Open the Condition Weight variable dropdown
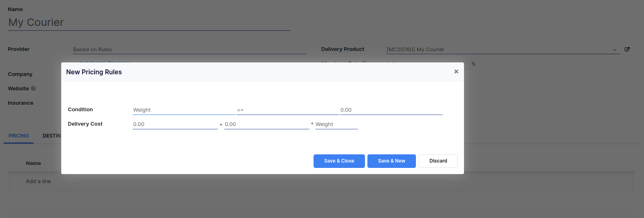Viewport: 644px width, 218px height. coord(184,110)
